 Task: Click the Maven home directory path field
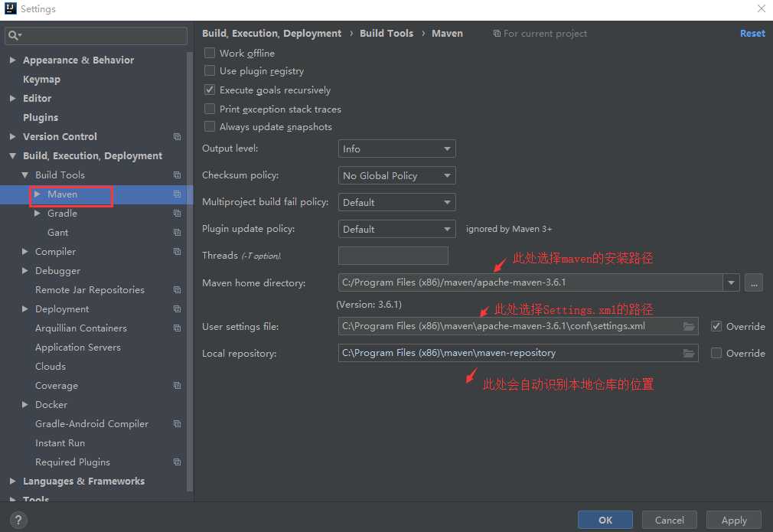pyautogui.click(x=530, y=282)
